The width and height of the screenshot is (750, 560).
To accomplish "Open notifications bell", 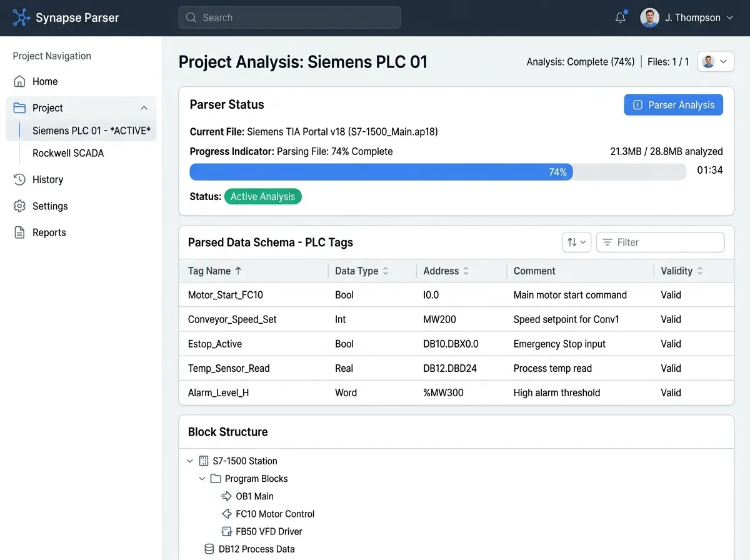I will [x=620, y=17].
